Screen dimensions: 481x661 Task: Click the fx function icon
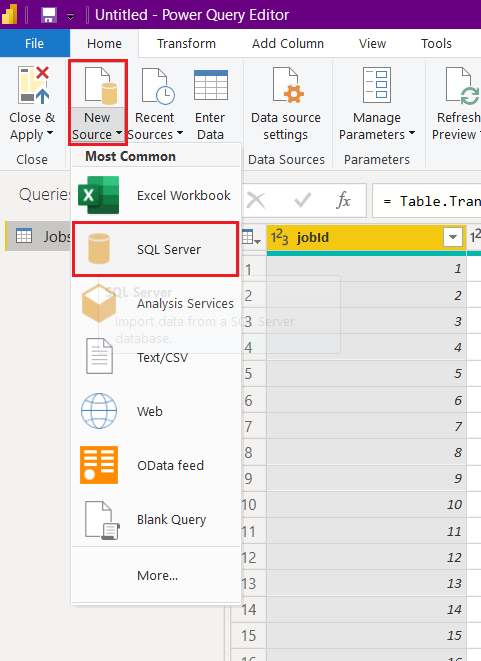344,200
